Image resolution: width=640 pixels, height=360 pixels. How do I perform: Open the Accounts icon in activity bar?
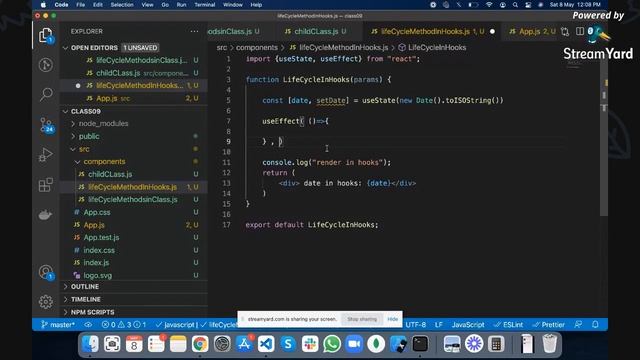pos(46,272)
